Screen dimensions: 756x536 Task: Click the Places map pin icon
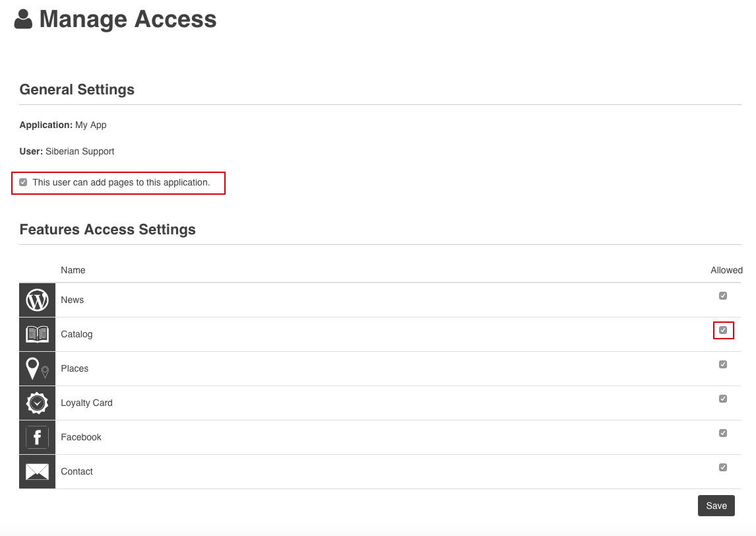[x=37, y=369]
